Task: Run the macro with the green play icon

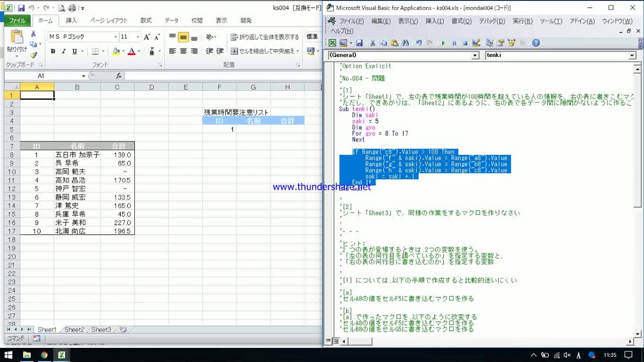Action: point(443,43)
